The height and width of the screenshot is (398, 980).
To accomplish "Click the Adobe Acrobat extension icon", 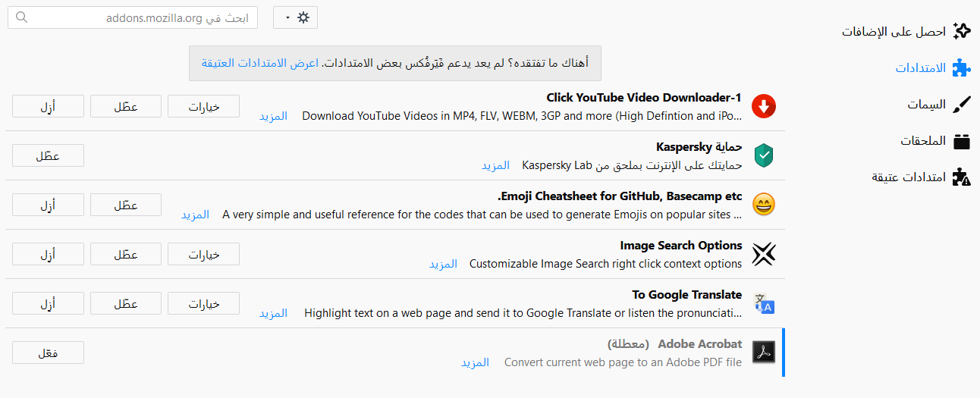I will click(x=764, y=353).
